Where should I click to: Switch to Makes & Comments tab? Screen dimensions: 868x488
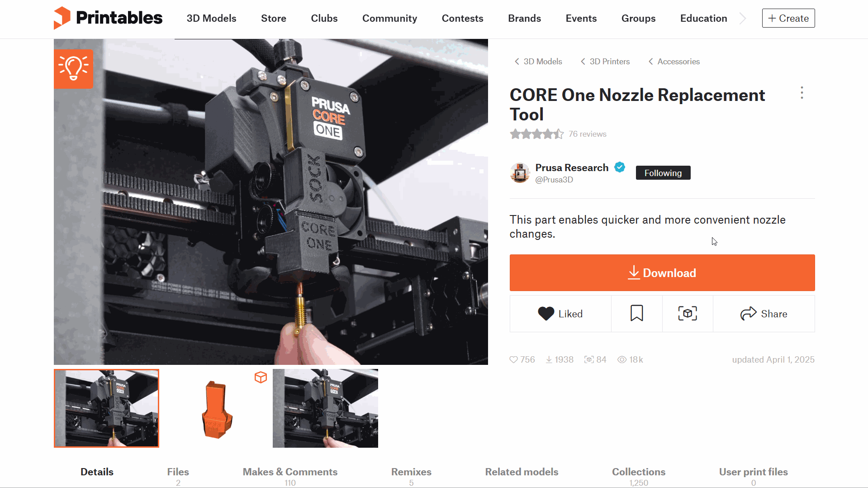[290, 476]
